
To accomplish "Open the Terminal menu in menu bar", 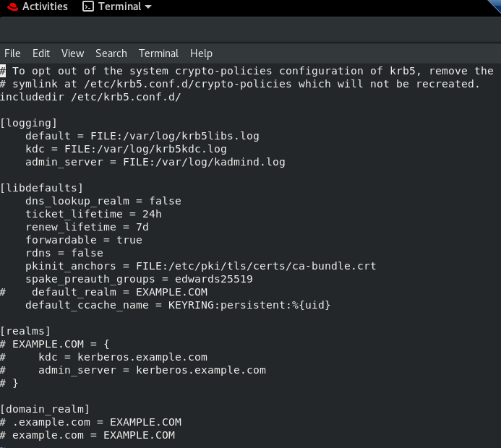I will pyautogui.click(x=158, y=53).
